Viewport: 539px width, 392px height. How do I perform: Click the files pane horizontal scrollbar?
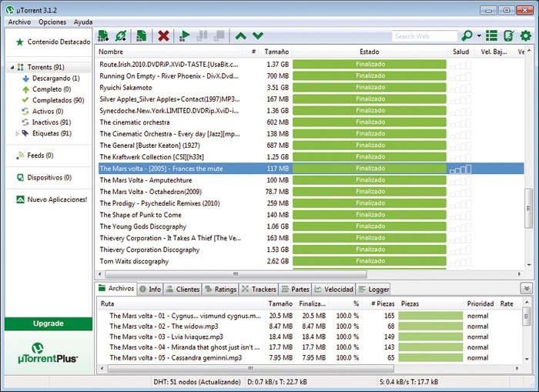coord(250,369)
